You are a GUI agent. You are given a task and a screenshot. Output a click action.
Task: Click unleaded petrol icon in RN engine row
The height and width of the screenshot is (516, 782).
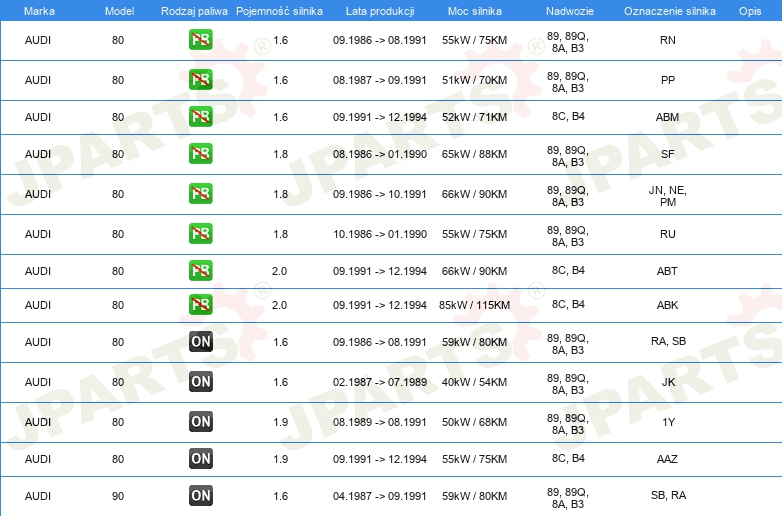(x=200, y=40)
